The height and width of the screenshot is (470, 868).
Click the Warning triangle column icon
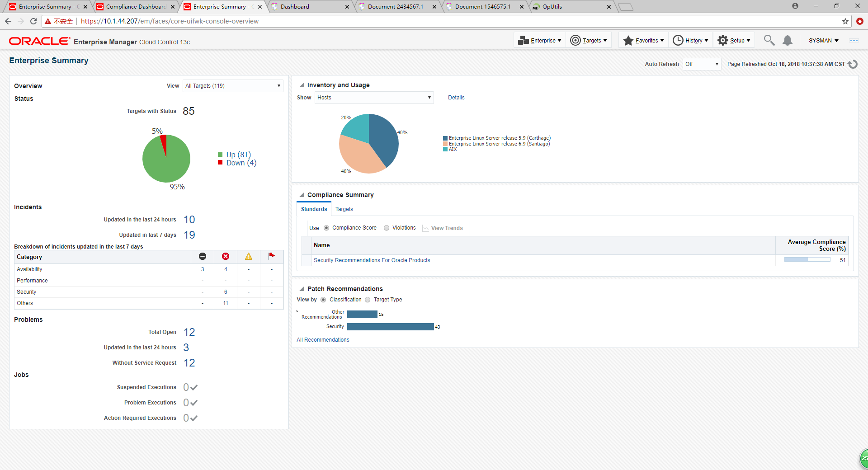click(x=249, y=257)
